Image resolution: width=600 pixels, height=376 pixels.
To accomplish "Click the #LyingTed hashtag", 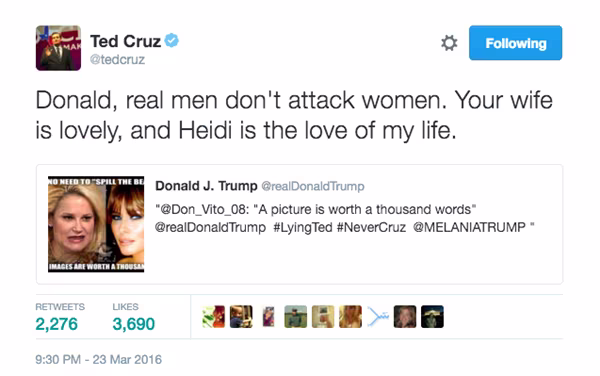I will pos(303,227).
